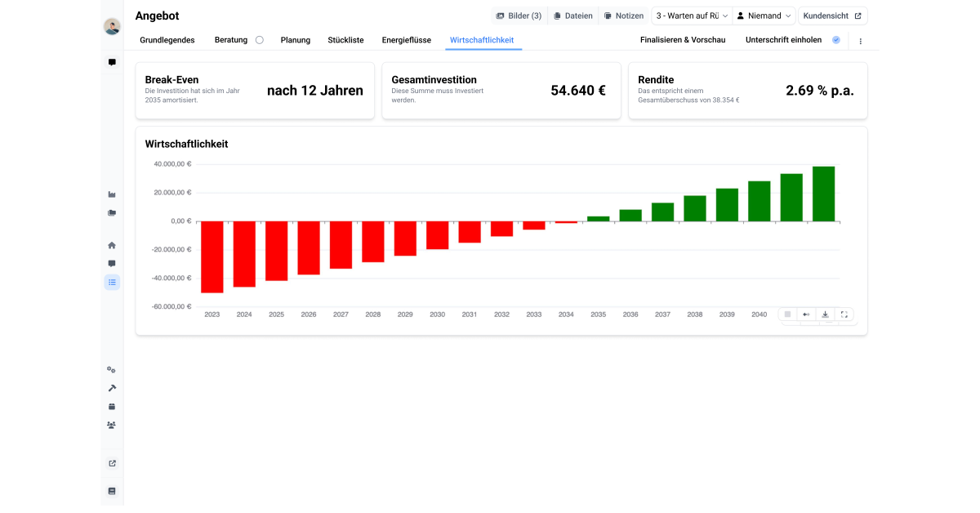Click the red 2023 bar in the chart
This screenshot has width=980, height=513.
pyautogui.click(x=212, y=256)
